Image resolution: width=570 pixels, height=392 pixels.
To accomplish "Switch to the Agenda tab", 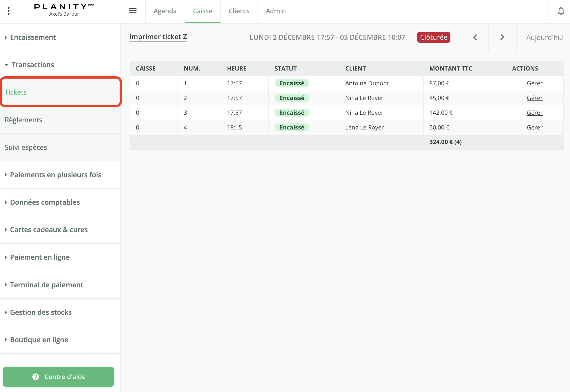I will pyautogui.click(x=165, y=11).
